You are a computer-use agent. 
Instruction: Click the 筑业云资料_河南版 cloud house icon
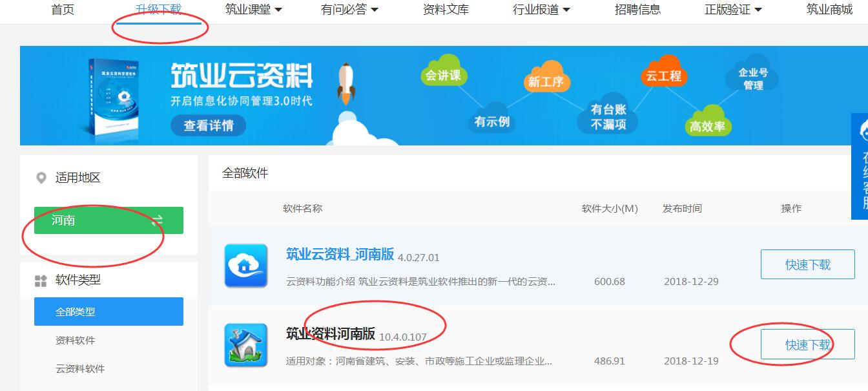245,266
